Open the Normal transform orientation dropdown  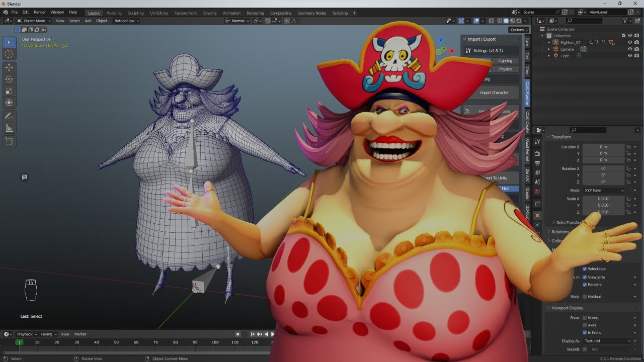click(237, 21)
